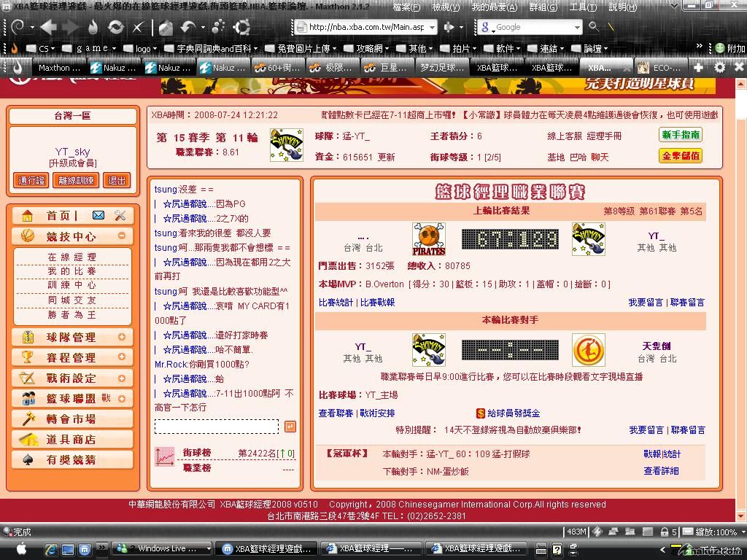The image size is (747, 560).
Task: Expand the 戰術設定 menu section
Action: pos(121,378)
